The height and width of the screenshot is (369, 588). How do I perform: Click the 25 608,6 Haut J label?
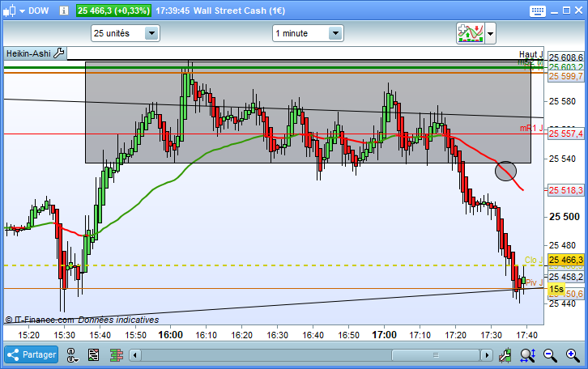566,57
